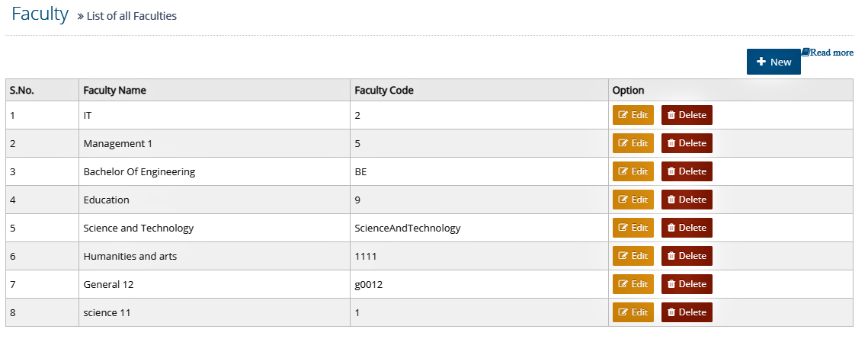
Task: Edit Science and Technology faculty
Action: [633, 228]
